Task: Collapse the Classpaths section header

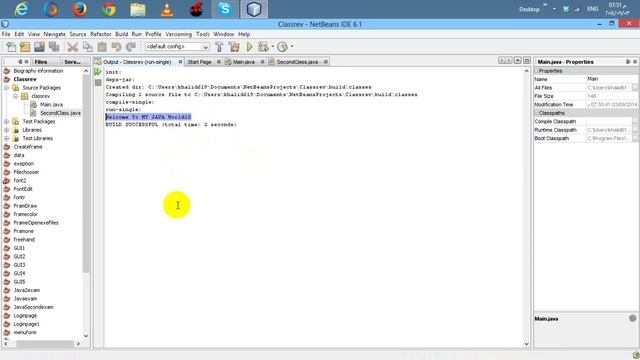Action: [537, 113]
